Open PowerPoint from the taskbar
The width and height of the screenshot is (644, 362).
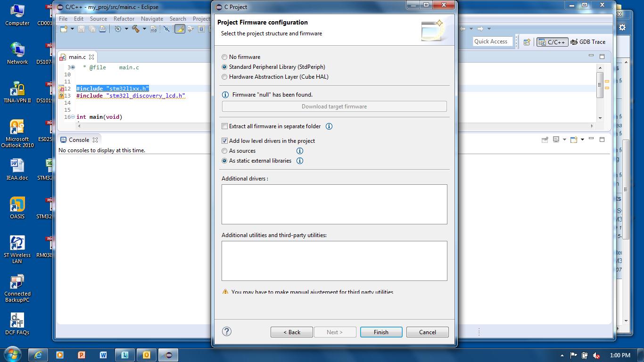pyautogui.click(x=82, y=355)
